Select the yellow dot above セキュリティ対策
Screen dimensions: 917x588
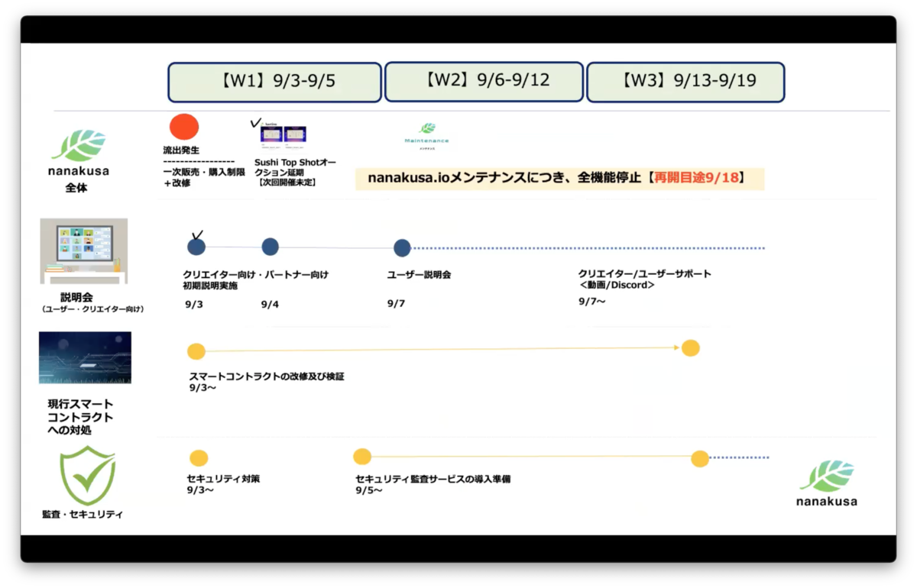(x=199, y=458)
